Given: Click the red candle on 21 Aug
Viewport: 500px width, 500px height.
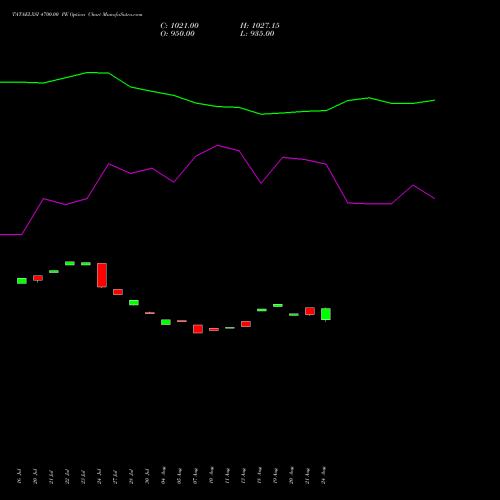Looking at the screenshot, I should pos(310,311).
